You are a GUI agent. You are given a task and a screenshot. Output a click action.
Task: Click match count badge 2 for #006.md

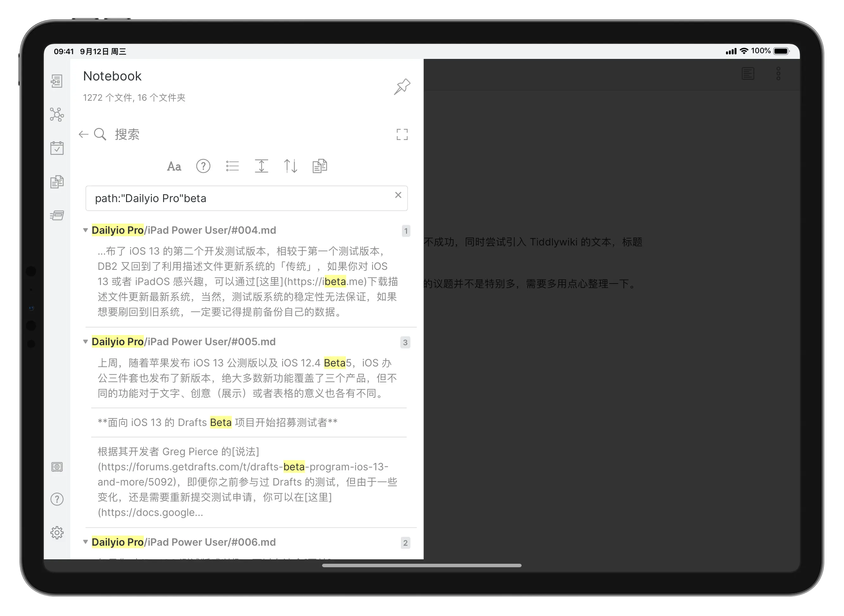[x=405, y=543]
